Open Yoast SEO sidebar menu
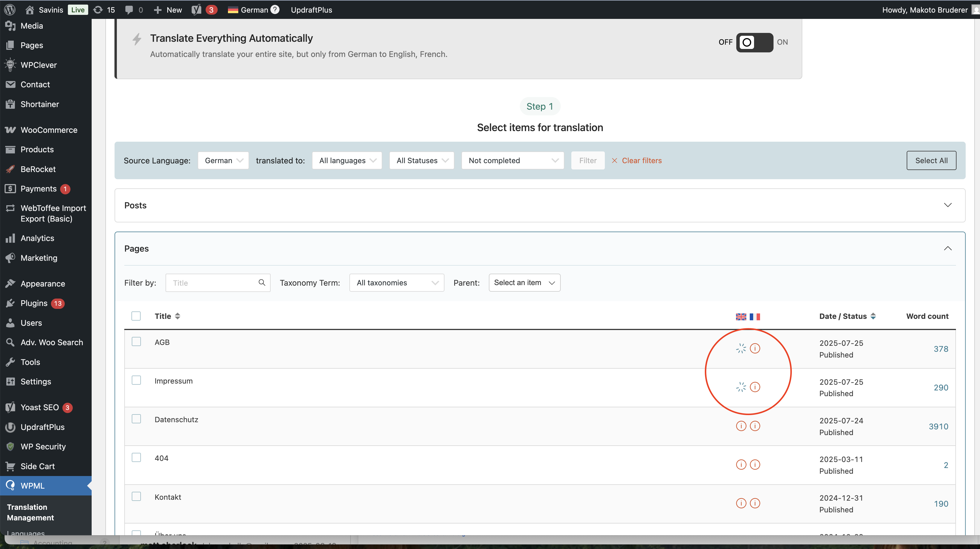The width and height of the screenshot is (980, 549). point(46,407)
